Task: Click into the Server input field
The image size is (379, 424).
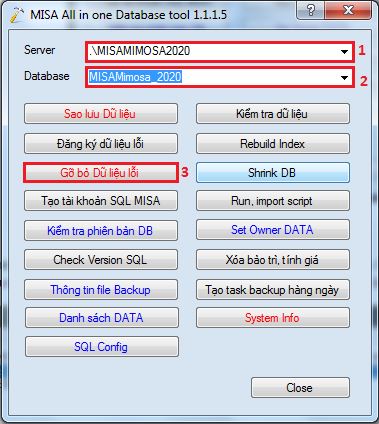Action: [x=219, y=52]
